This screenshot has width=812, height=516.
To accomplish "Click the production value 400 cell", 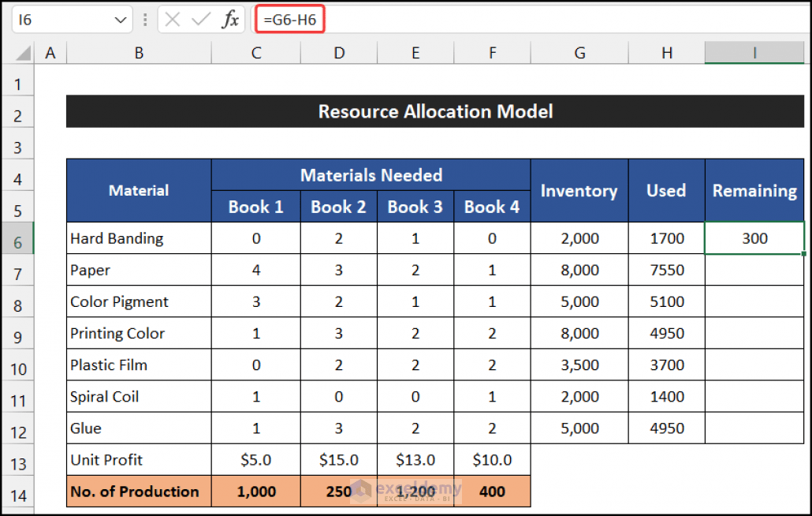I will [492, 491].
